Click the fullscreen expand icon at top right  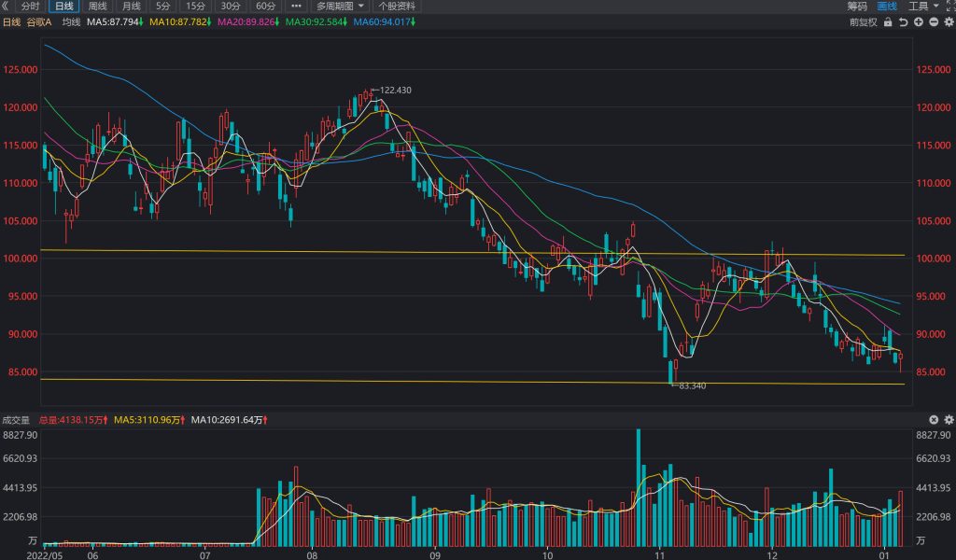pyautogui.click(x=950, y=7)
